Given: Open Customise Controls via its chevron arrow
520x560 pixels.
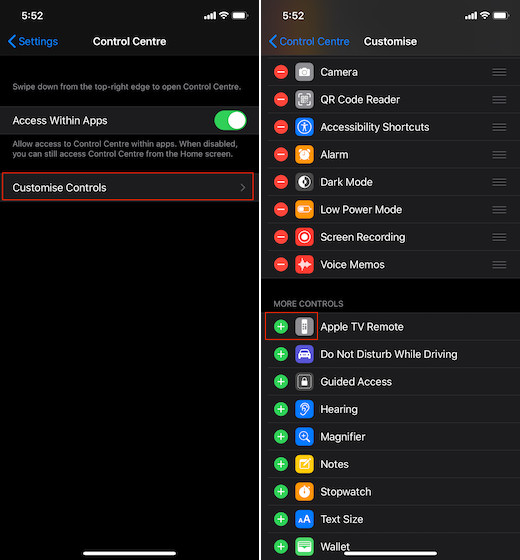Looking at the screenshot, I should click(242, 188).
